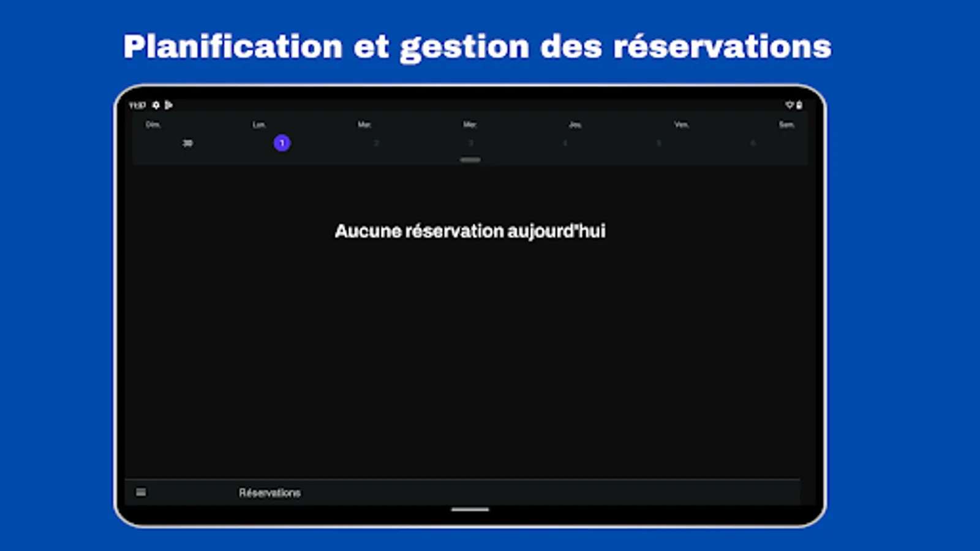Viewport: 980px width, 551px height.
Task: Click the "Jeu." weekday label
Action: pos(575,125)
